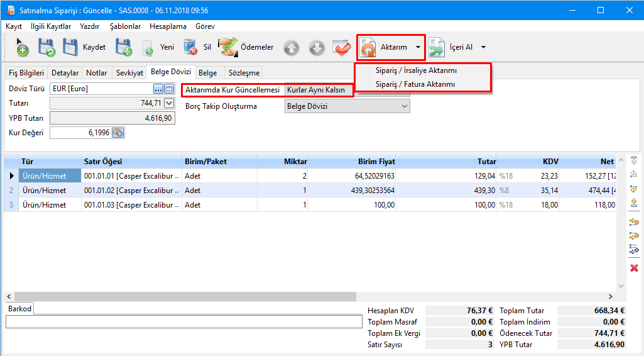
Task: Click the Kur Değeri input field
Action: tap(81, 133)
